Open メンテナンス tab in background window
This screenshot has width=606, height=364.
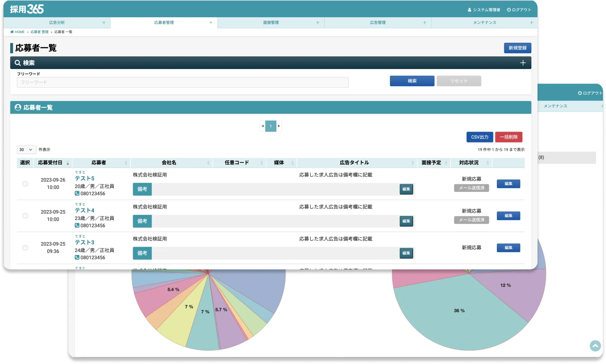tap(555, 106)
